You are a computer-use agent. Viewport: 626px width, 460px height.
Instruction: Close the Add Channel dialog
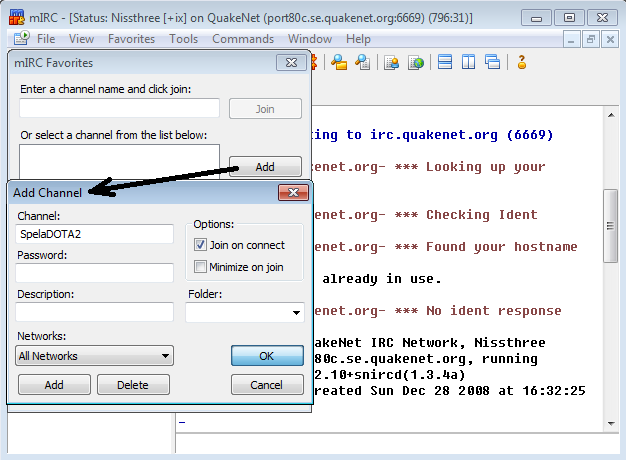pos(293,192)
